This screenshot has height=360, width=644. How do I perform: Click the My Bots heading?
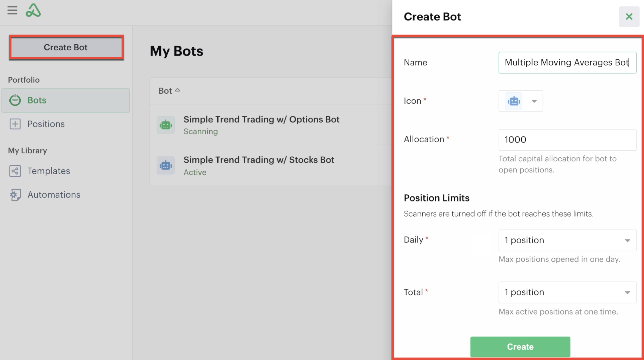(176, 51)
